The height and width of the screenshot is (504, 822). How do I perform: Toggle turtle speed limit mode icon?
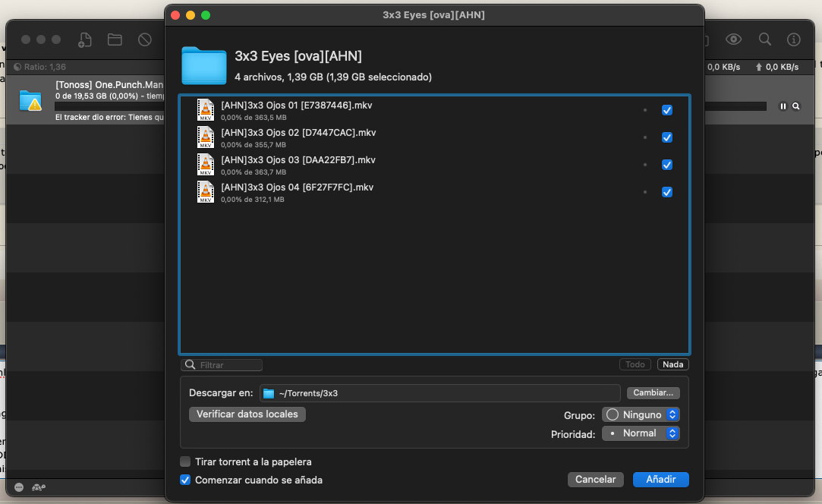pyautogui.click(x=38, y=487)
